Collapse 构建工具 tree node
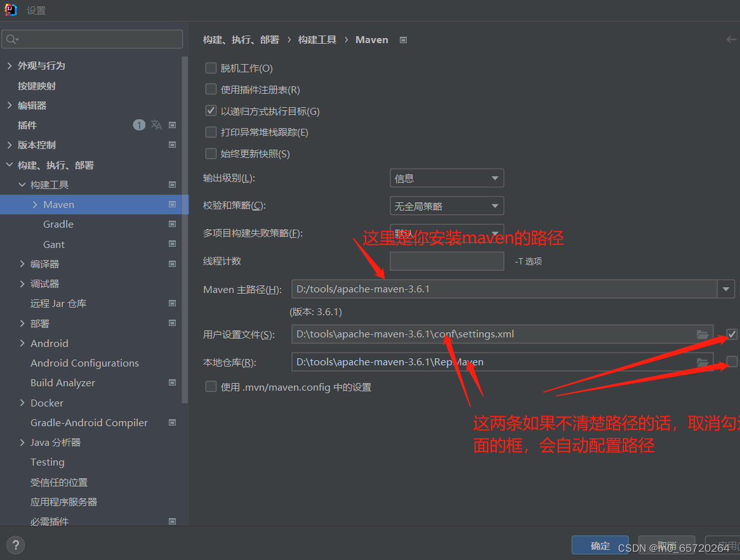This screenshot has width=740, height=560. [22, 185]
